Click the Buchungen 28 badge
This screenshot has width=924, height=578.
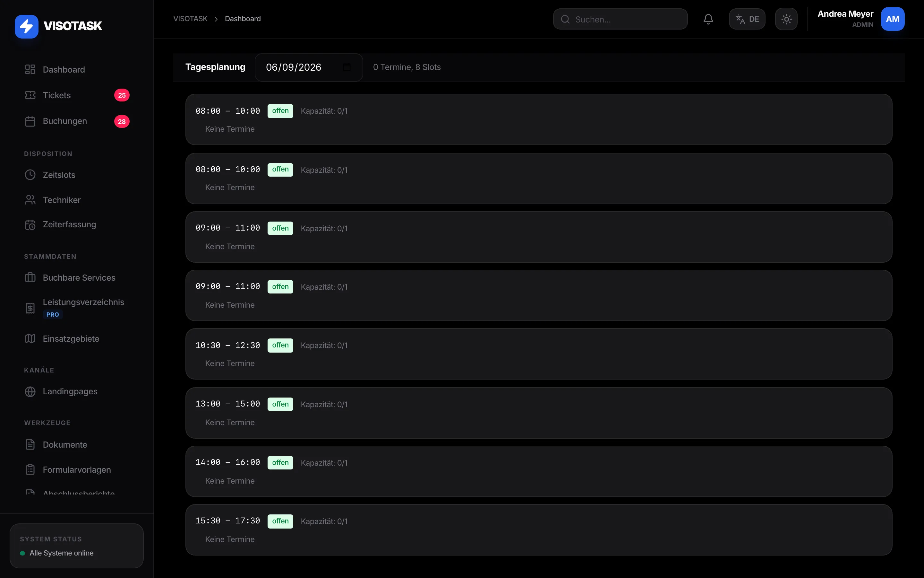[x=122, y=122]
